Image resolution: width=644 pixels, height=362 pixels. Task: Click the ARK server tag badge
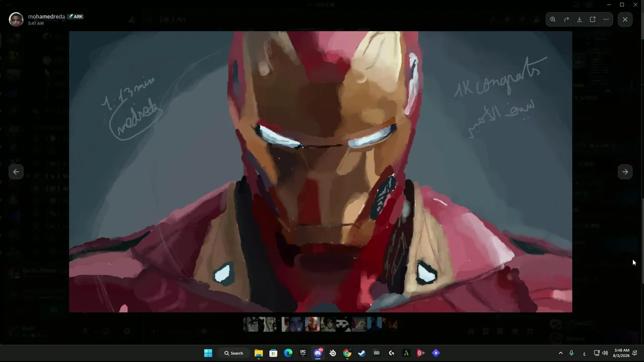[x=75, y=17]
